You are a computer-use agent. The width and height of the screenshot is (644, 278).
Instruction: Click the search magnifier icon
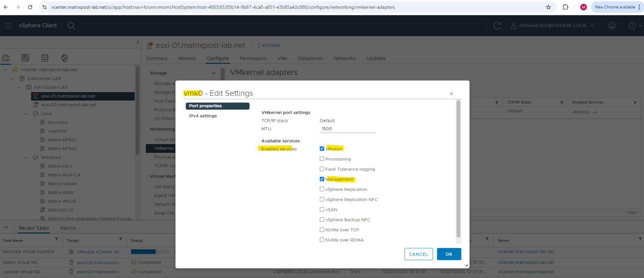71,26
